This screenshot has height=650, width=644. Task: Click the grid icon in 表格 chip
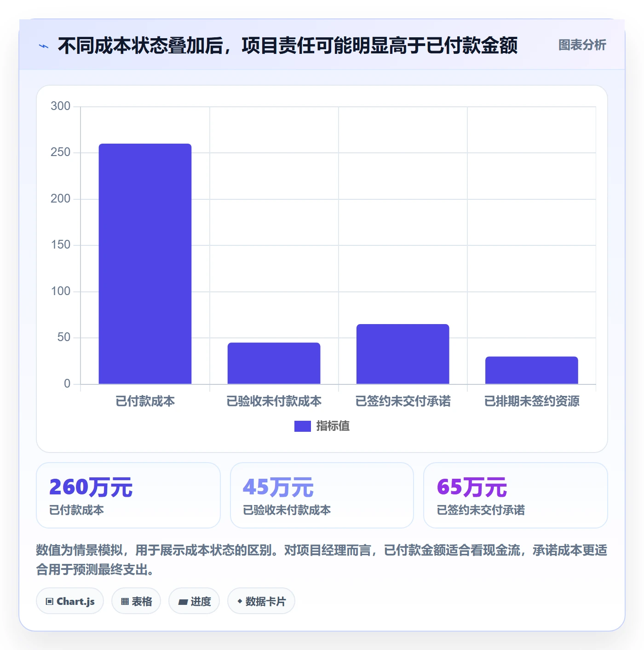[x=125, y=602]
